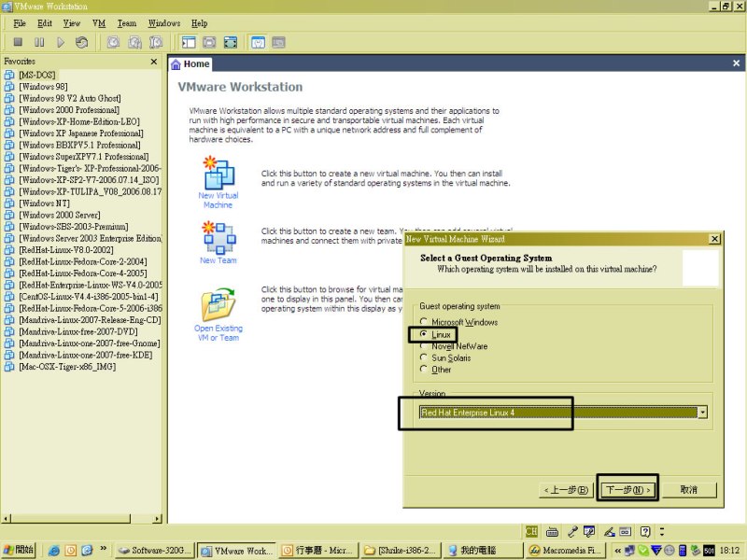Open Software-320G taskbar button
The width and height of the screenshot is (747, 560).
[155, 551]
